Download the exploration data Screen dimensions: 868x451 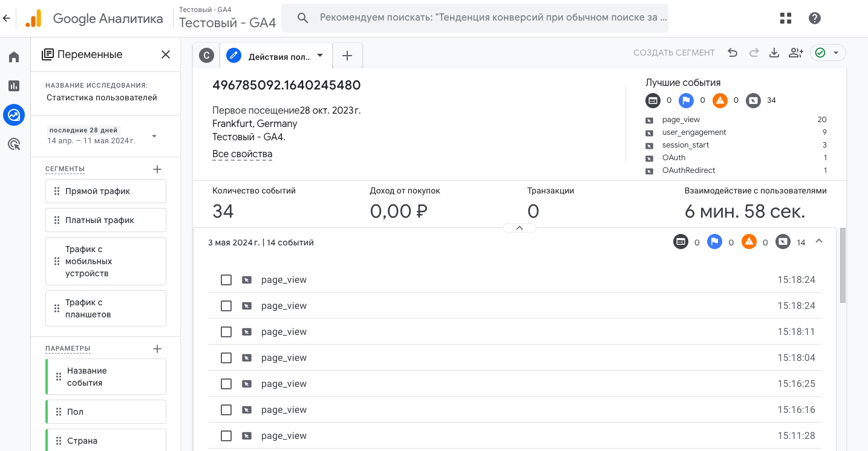(774, 53)
